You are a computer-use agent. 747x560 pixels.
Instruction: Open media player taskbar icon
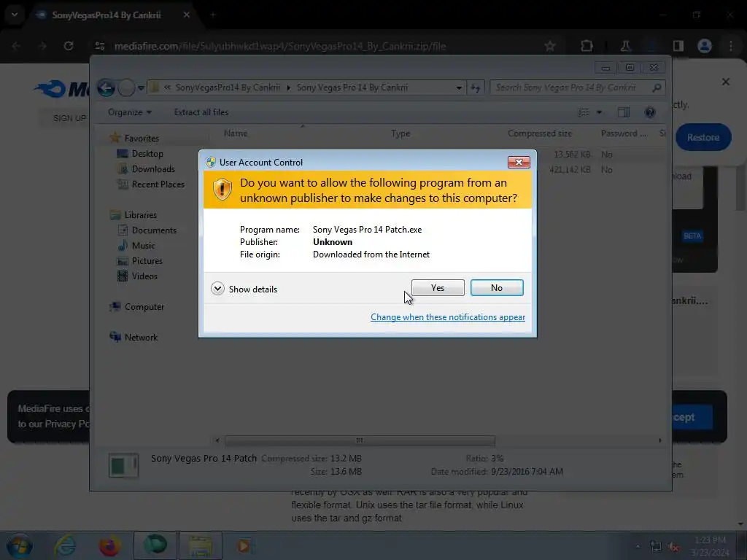point(244,545)
